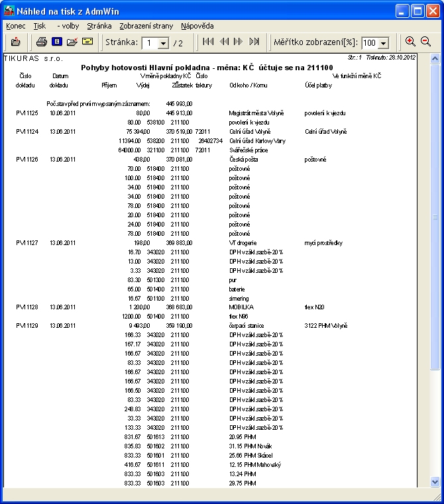Click the 'VT drogerie' entry

coord(243,243)
